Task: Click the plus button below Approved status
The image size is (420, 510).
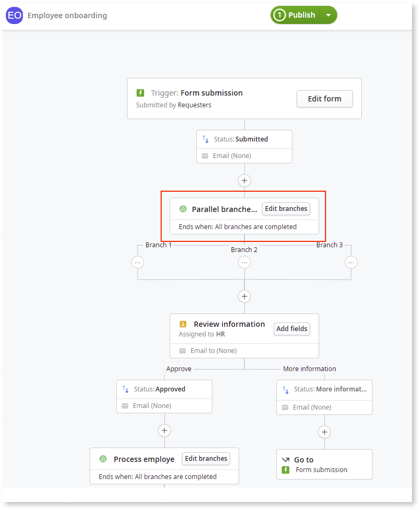Action: coord(164,430)
